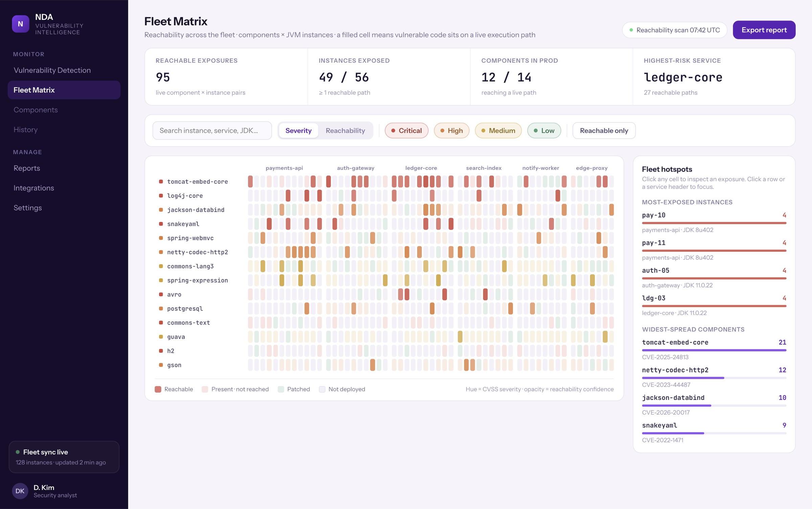
Task: Open ldg-03 hotspot instance
Action: point(714,305)
